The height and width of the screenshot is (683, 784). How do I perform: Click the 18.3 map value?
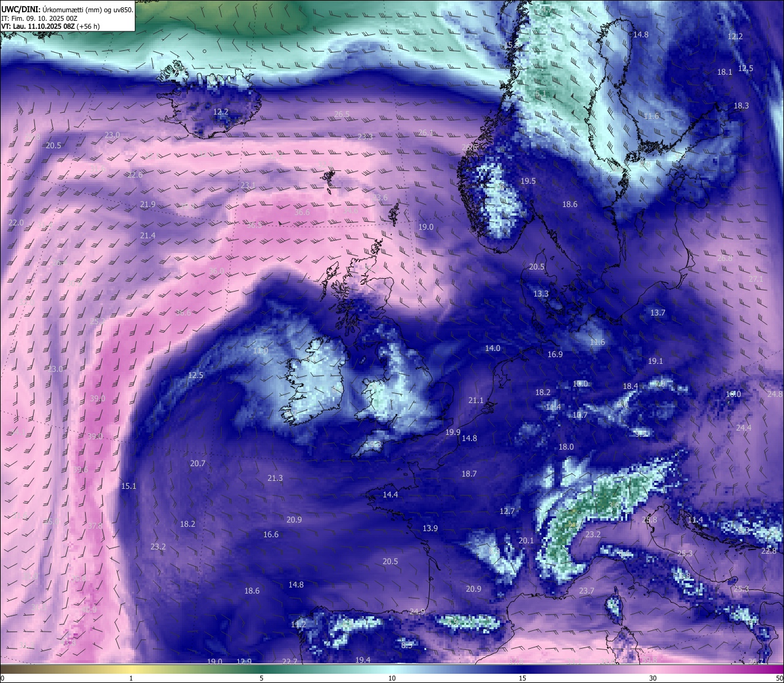[741, 105]
